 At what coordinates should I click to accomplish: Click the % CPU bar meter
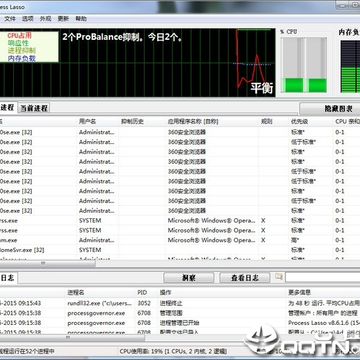tap(304, 65)
